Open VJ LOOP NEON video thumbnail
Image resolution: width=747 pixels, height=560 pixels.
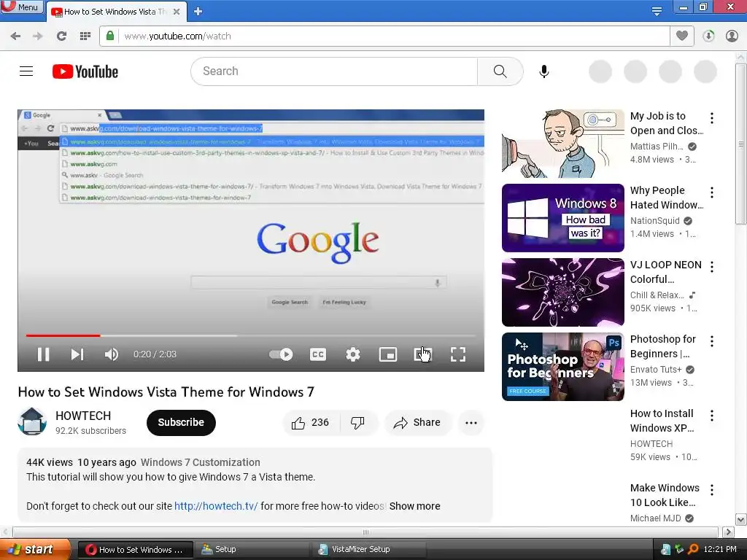[x=562, y=292]
